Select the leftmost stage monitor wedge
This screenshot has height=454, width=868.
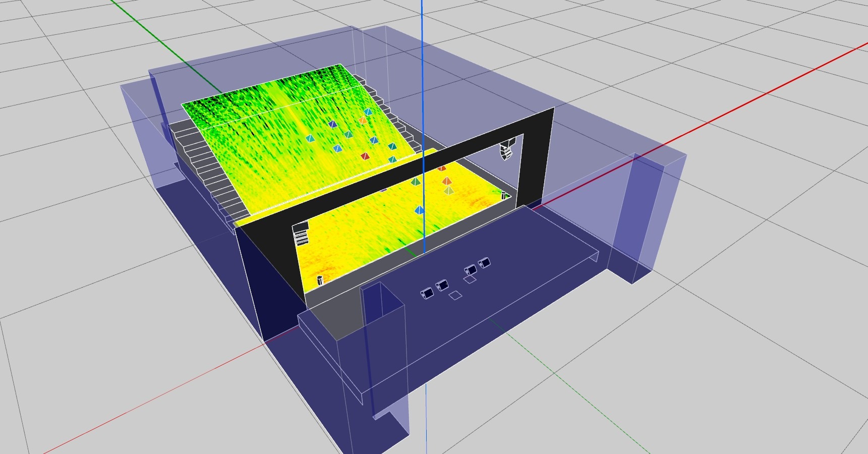pos(428,294)
